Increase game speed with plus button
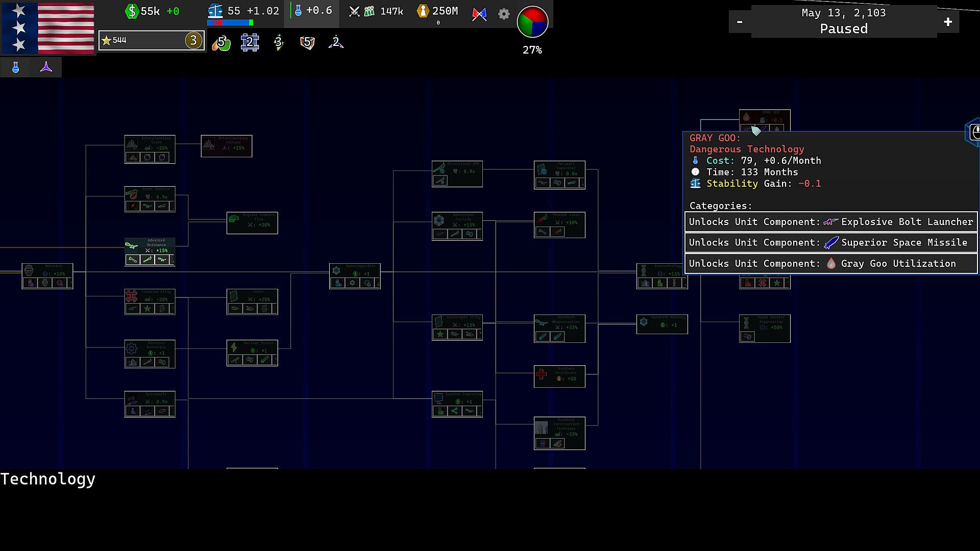This screenshot has height=551, width=980. click(x=948, y=21)
